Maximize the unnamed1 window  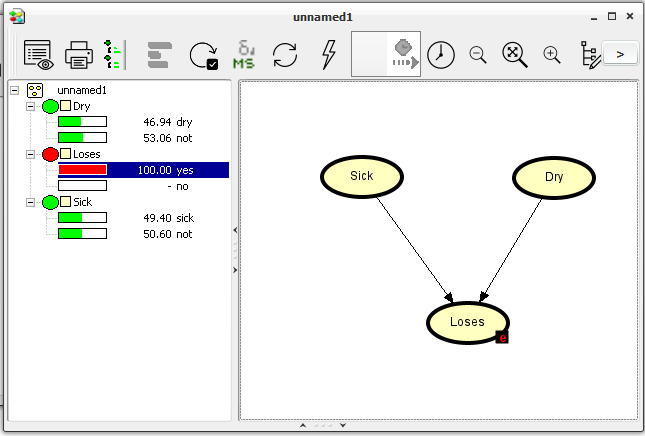pos(612,16)
